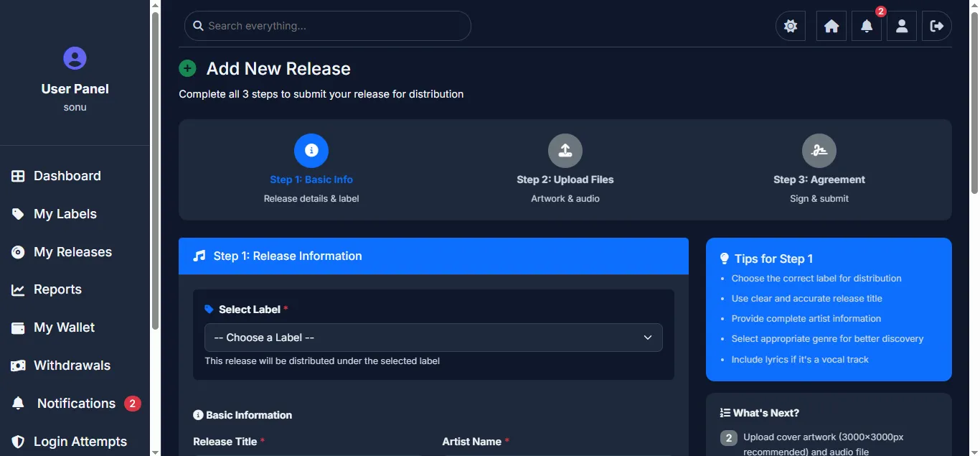Click the Step 3 signature circle icon
Viewport: 980px width, 456px height.
[x=819, y=151]
